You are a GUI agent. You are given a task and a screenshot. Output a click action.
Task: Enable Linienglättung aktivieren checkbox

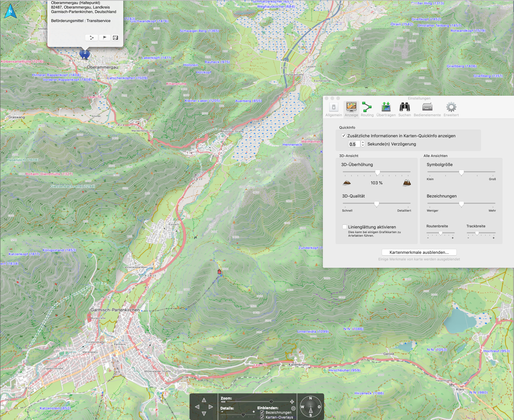[x=345, y=227]
